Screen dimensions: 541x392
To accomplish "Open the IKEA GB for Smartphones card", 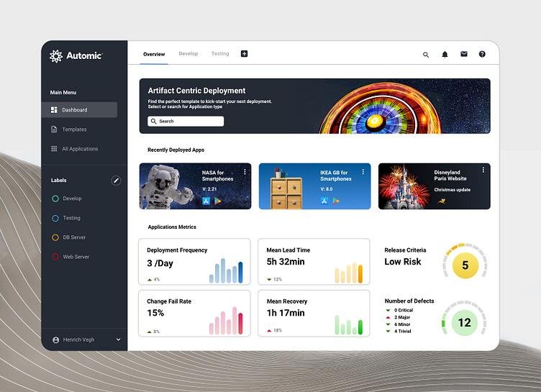I will coord(314,186).
